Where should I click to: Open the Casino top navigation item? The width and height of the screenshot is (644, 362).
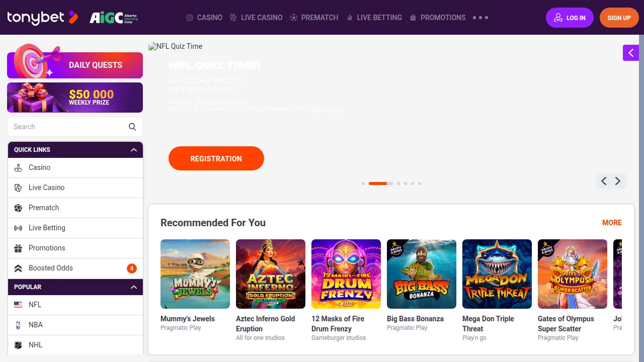pos(204,18)
